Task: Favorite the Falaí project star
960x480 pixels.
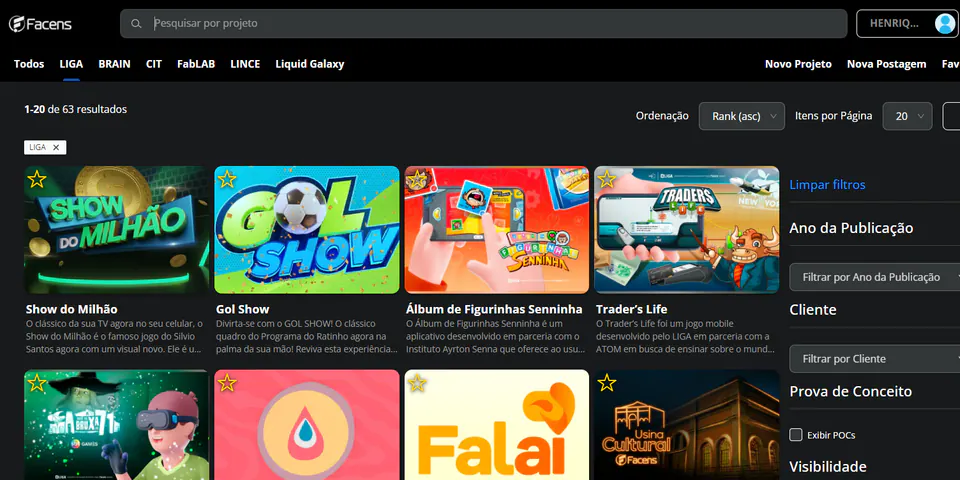Action: tap(417, 383)
